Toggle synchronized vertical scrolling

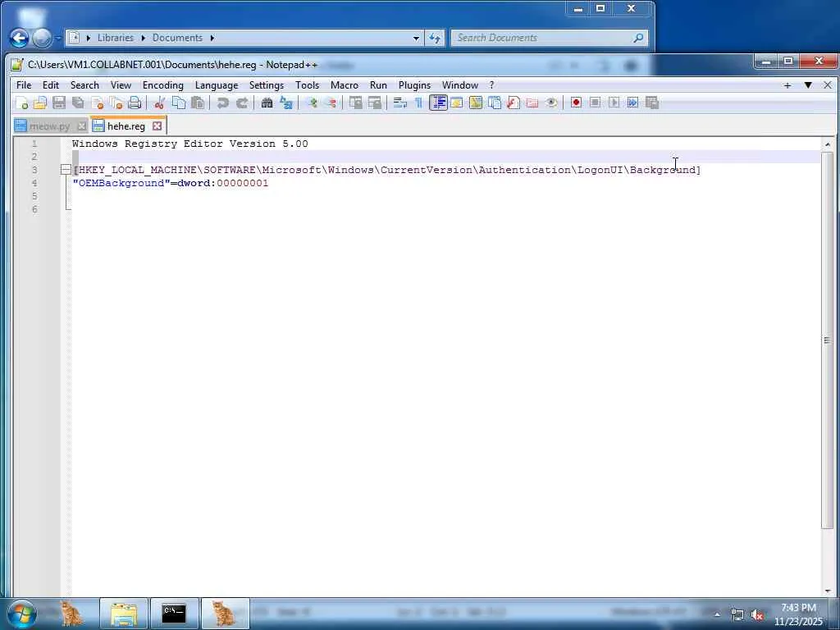pyautogui.click(x=356, y=103)
